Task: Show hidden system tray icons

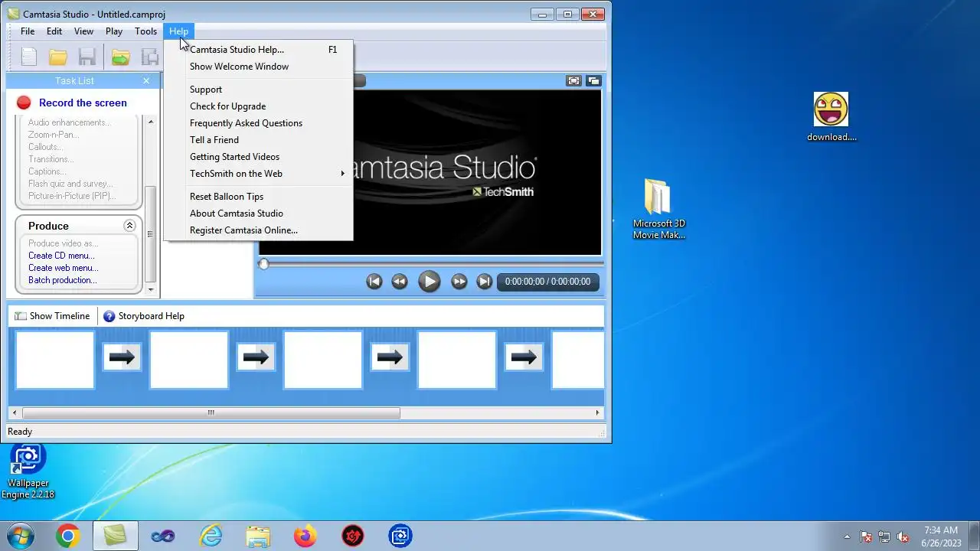Action: click(847, 537)
